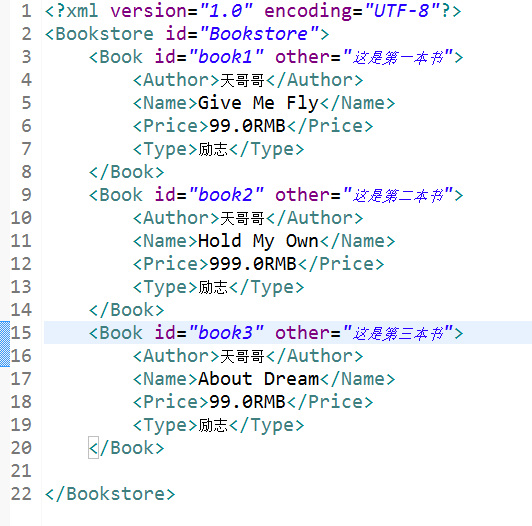This screenshot has width=532, height=526.
Task: Click the opening Bookstore tag on line 2
Action: tap(187, 34)
